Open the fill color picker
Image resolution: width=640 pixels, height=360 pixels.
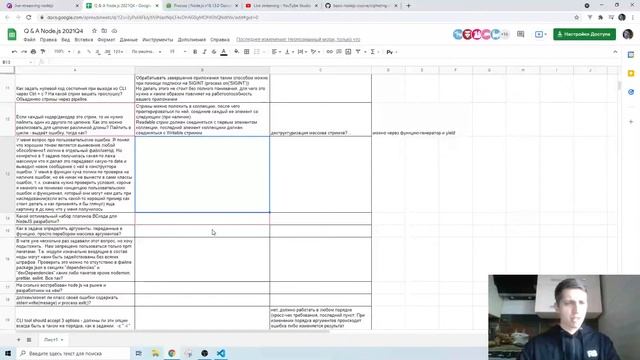pyautogui.click(x=236, y=52)
